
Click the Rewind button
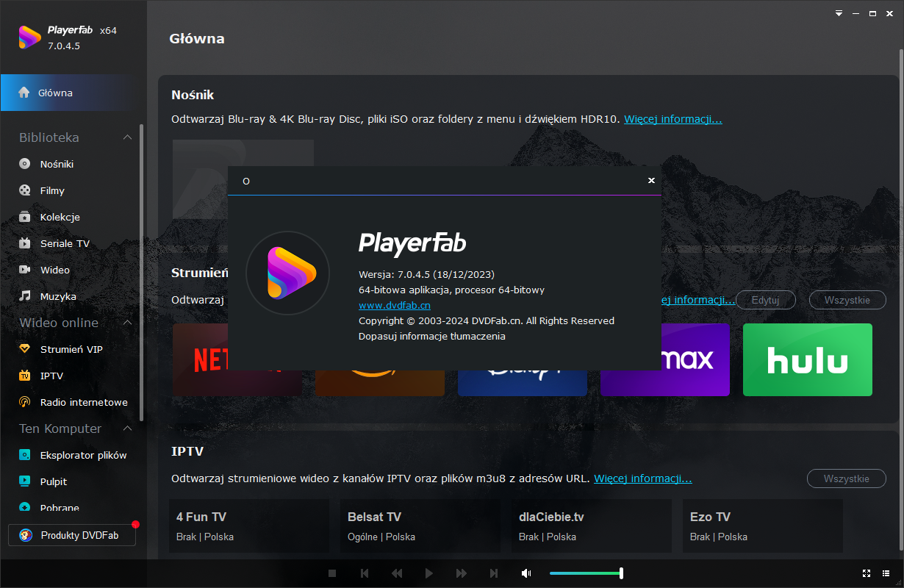[x=397, y=573]
